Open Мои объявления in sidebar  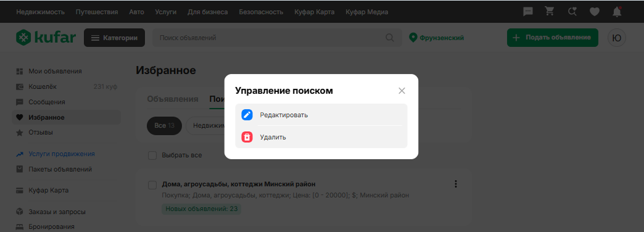55,71
